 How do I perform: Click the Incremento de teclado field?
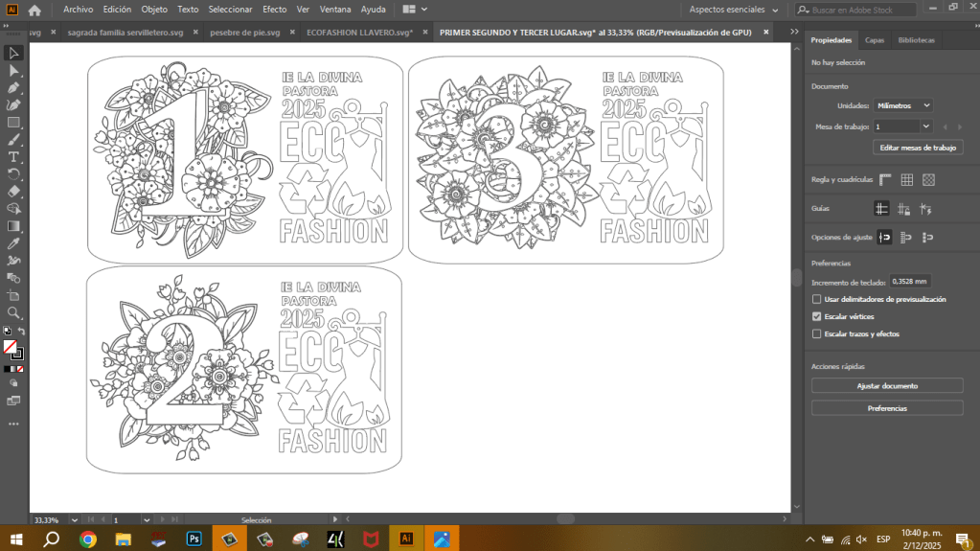coord(908,282)
